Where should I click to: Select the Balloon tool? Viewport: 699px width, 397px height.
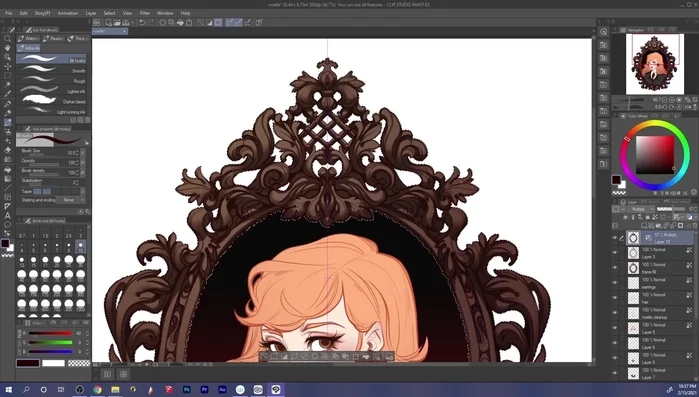point(8,225)
